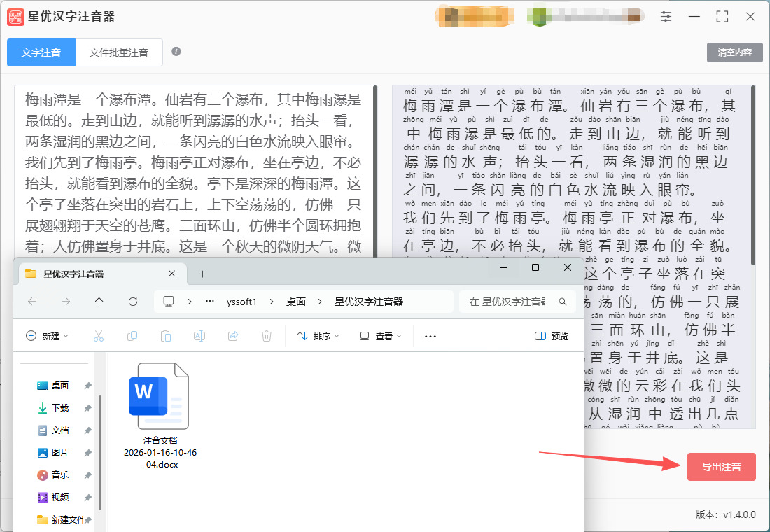Switch to the 文字注音 tab
Screen dimensions: 770x532
point(41,52)
